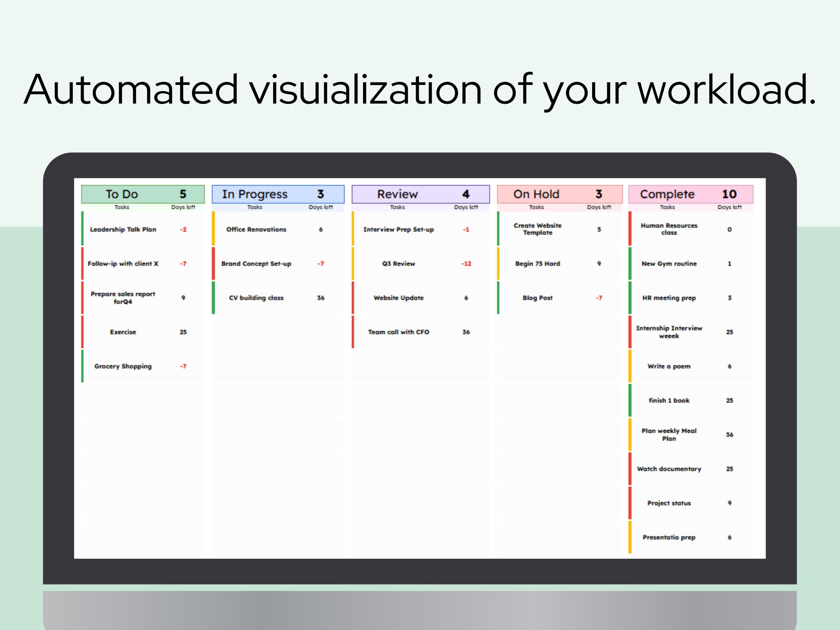Viewport: 840px width, 630px height.
Task: Click the -12 days left value for Q3 Review
Action: (466, 264)
